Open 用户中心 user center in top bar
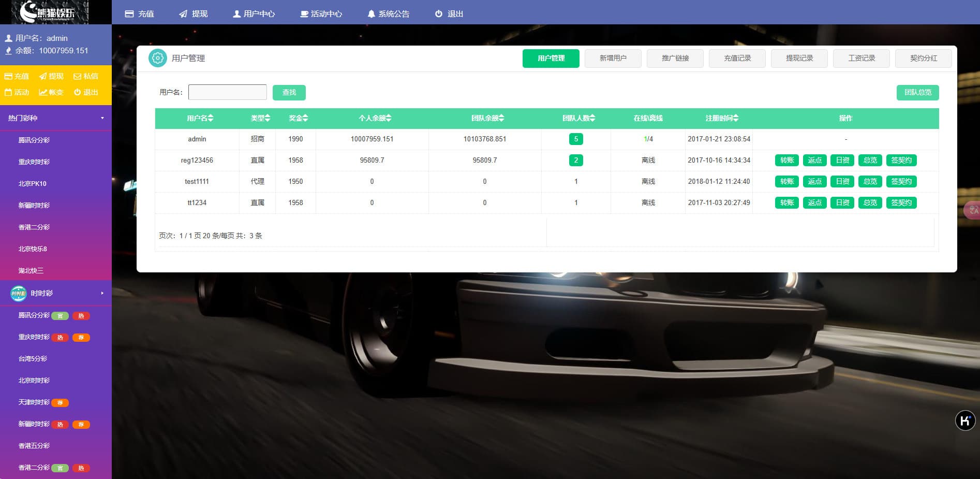This screenshot has width=980, height=479. (254, 14)
